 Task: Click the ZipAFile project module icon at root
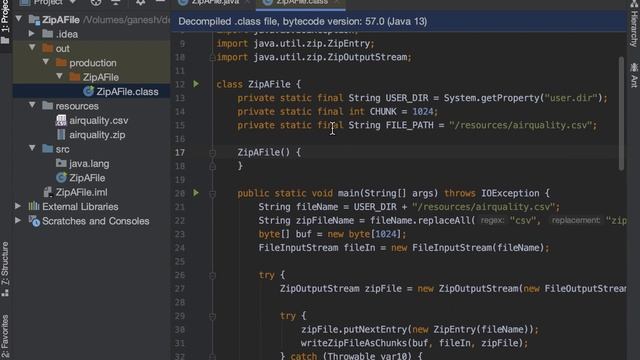[34, 20]
